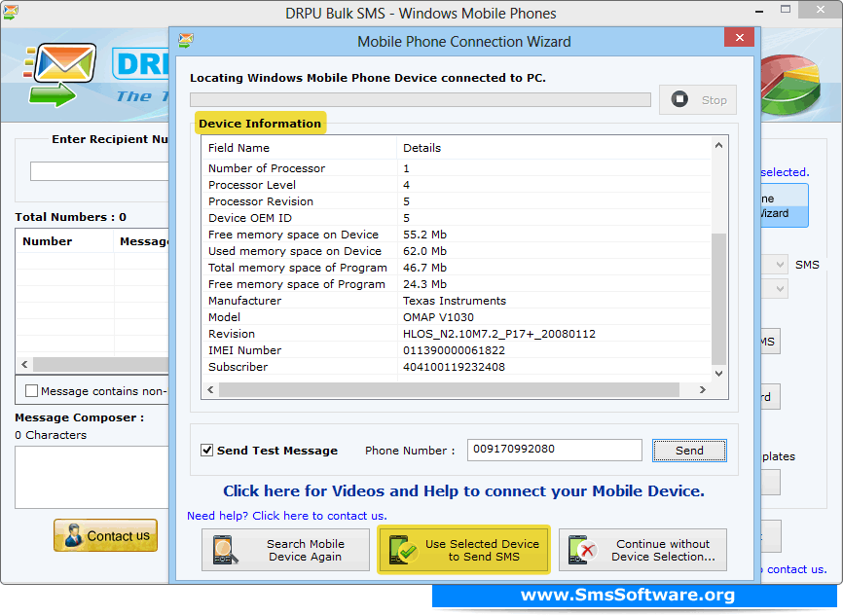
Task: Select the Model row
Action: 457,317
